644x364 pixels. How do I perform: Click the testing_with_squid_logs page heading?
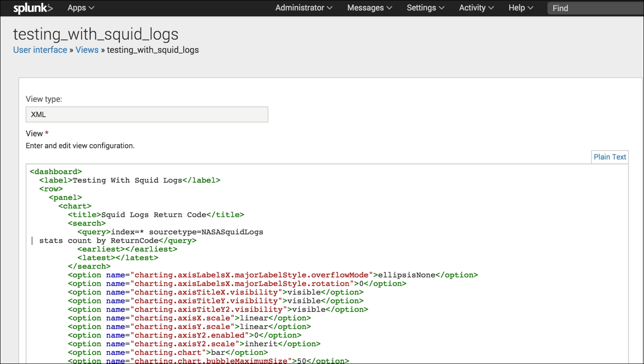[x=95, y=34]
